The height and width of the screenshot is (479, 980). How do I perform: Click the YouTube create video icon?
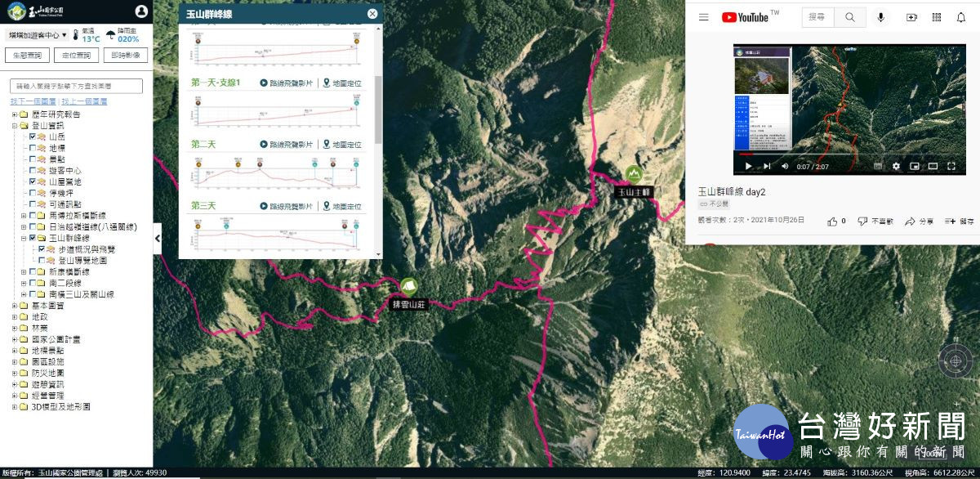[x=912, y=17]
